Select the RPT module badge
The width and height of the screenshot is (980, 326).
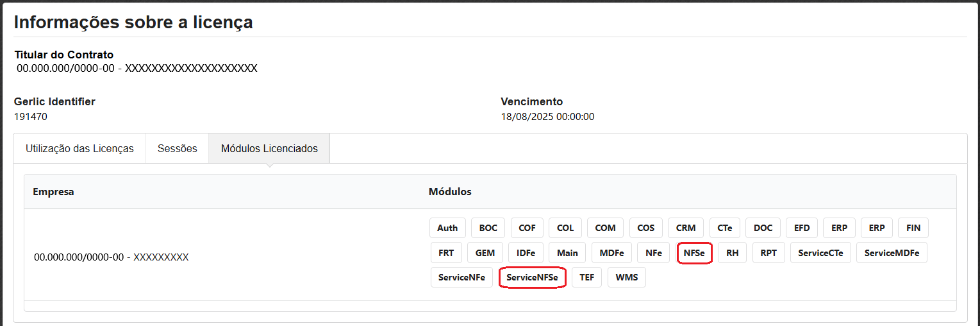768,253
